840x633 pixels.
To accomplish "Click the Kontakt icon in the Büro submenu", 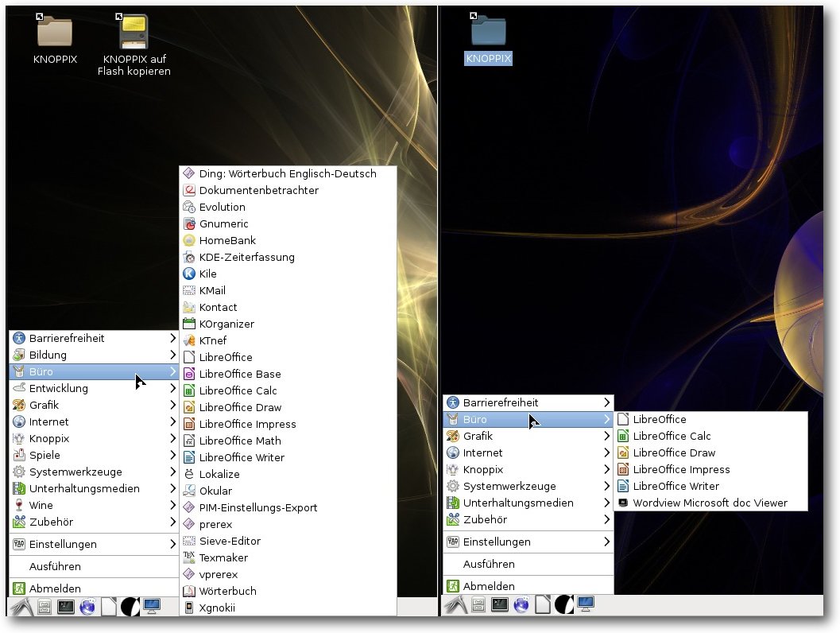I will click(x=188, y=307).
